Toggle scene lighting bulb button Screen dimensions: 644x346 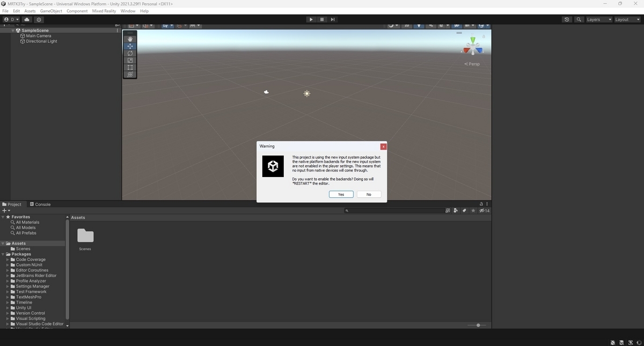tap(419, 25)
